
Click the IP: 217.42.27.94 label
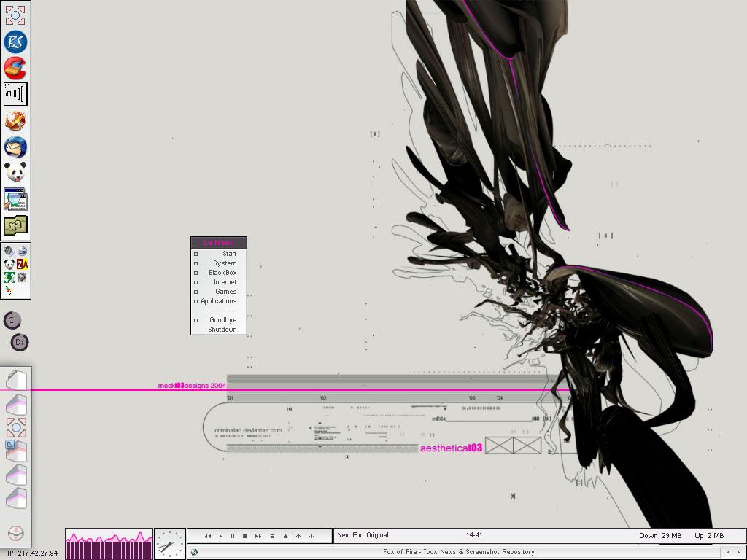click(32, 553)
